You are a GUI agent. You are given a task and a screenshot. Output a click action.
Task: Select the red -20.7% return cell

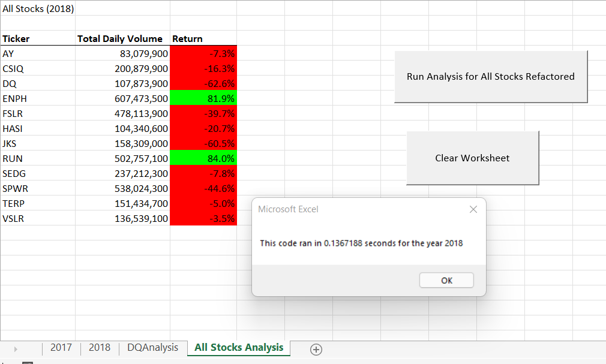coord(203,129)
